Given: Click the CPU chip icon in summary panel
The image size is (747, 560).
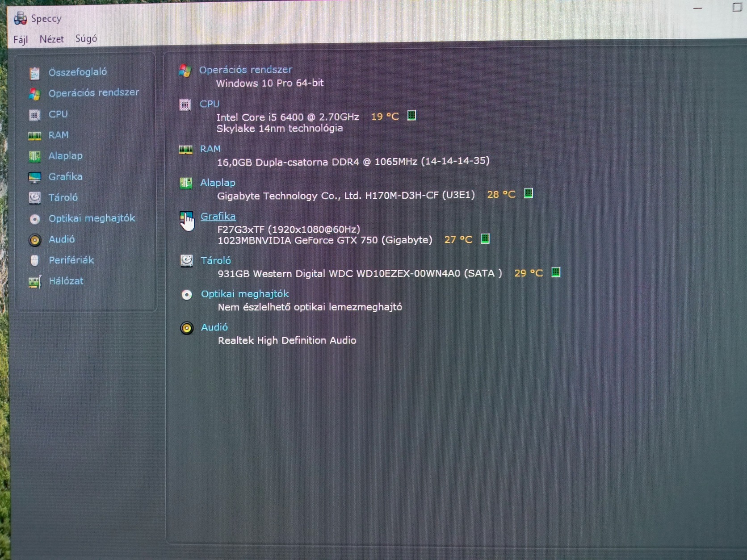Looking at the screenshot, I should point(185,105).
